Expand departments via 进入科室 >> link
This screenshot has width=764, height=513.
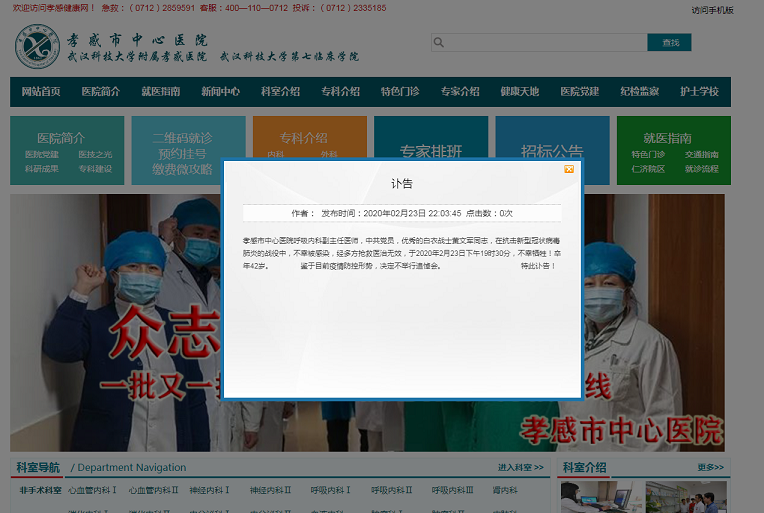520,468
